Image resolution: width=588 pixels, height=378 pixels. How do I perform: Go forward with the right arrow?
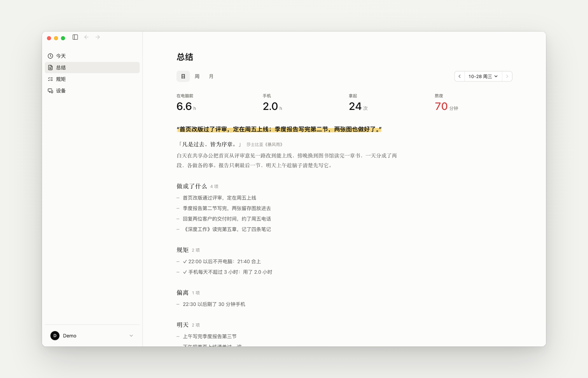(x=98, y=37)
